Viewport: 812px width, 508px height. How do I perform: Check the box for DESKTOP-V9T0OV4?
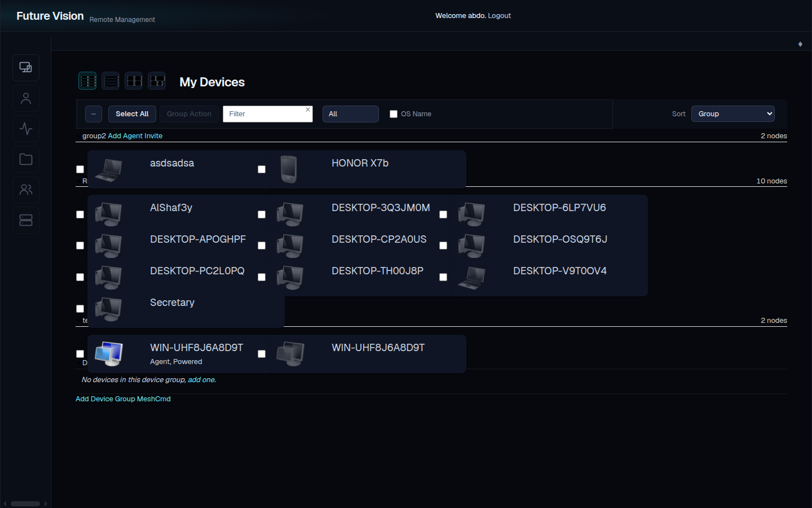pos(443,277)
